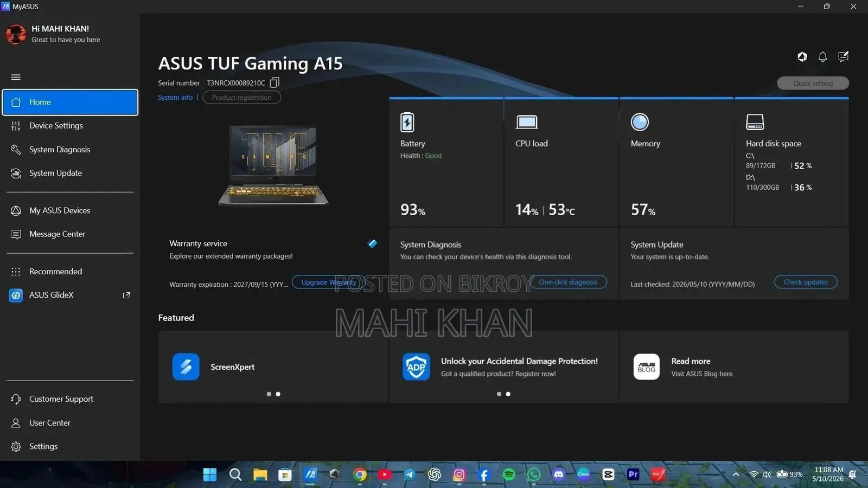Viewport: 868px width, 488px height.
Task: Open User Center
Action: 70,423
